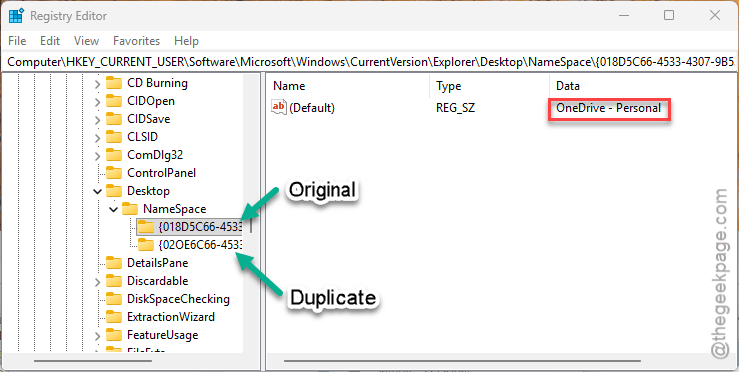Select the CLSID key
Viewport: 739px width, 372px height.
click(142, 137)
